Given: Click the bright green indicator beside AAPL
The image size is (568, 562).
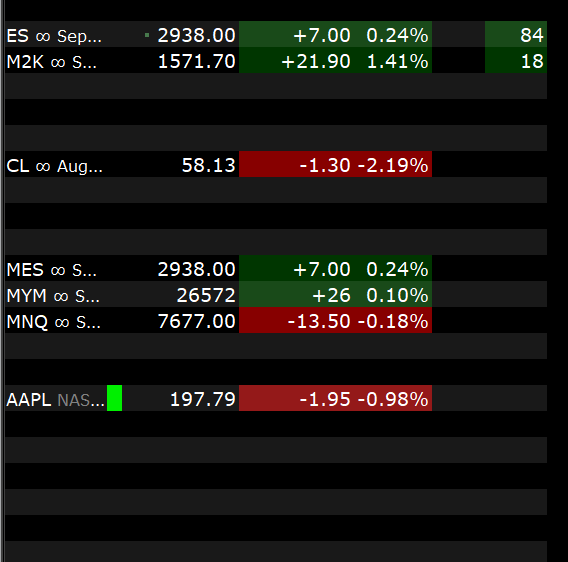Looking at the screenshot, I should pyautogui.click(x=114, y=398).
